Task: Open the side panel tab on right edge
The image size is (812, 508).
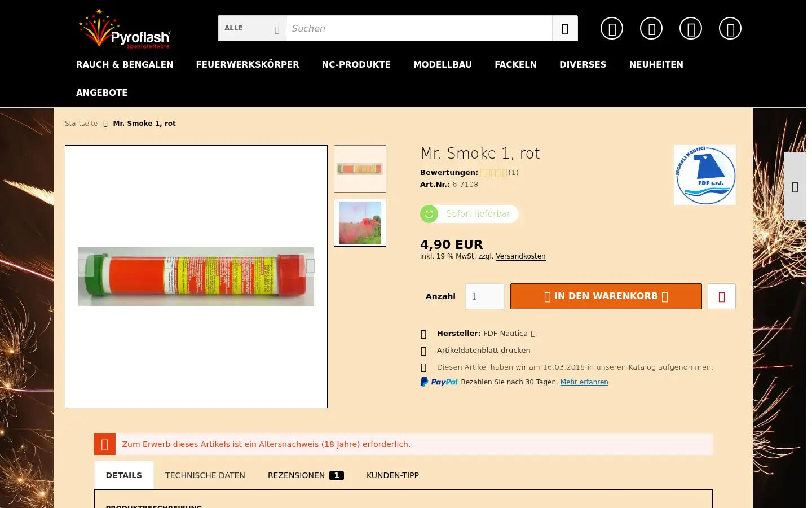Action: [795, 186]
